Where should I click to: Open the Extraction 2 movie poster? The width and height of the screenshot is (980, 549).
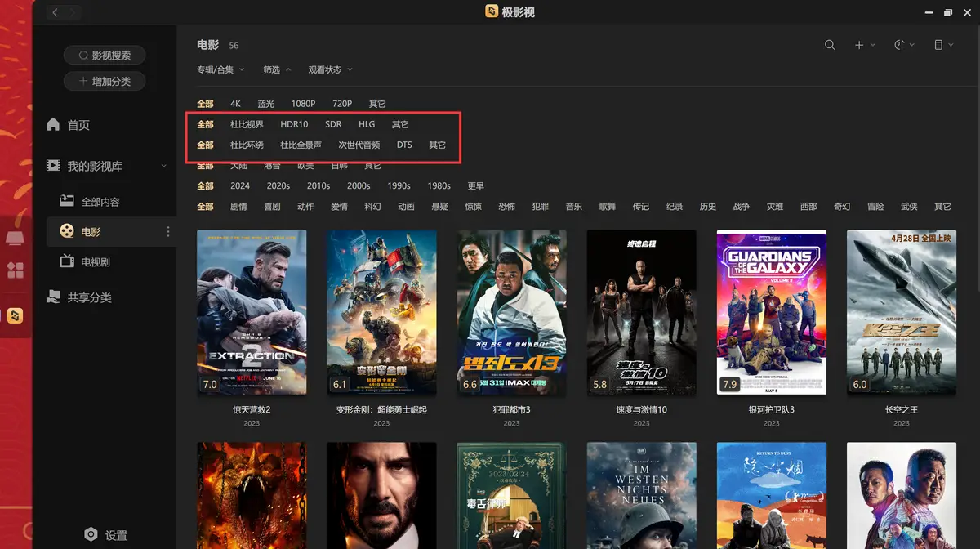(x=252, y=312)
